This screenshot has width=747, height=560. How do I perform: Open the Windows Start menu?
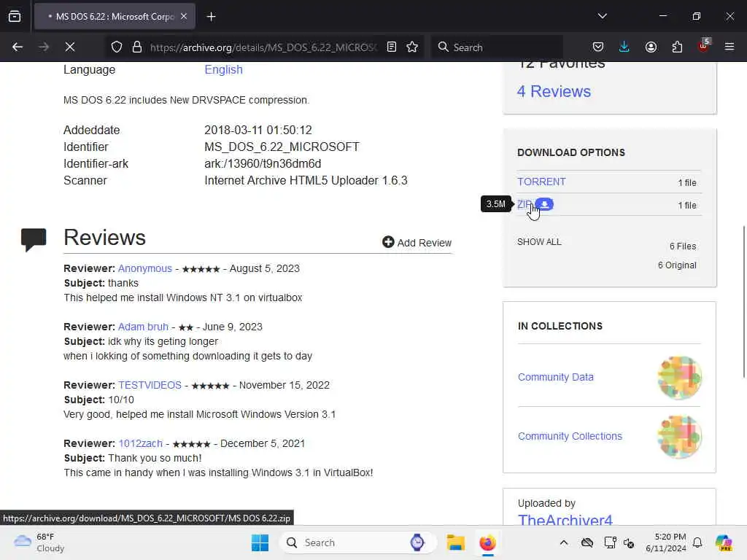[260, 542]
